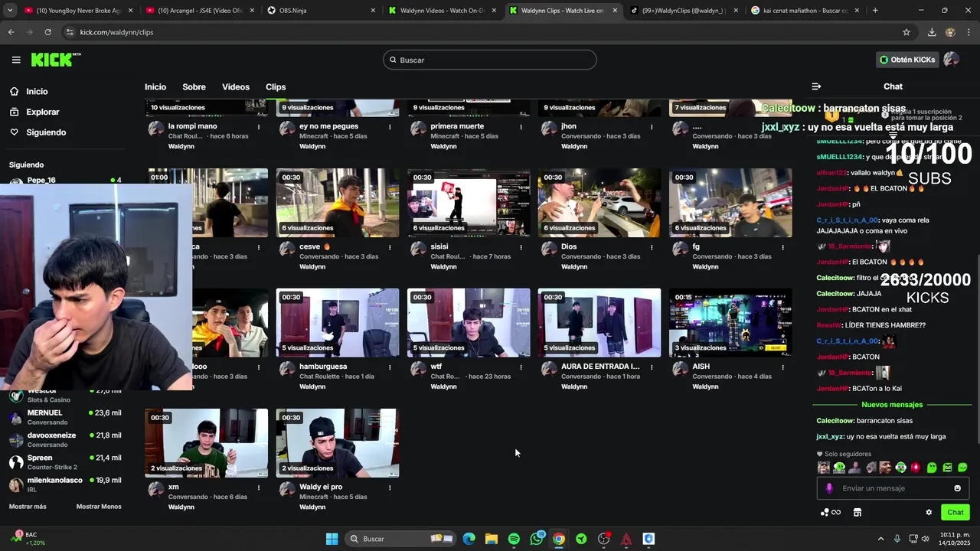This screenshot has width=980, height=551.
Task: Open the Spreen channel in the sidebar
Action: click(x=65, y=462)
